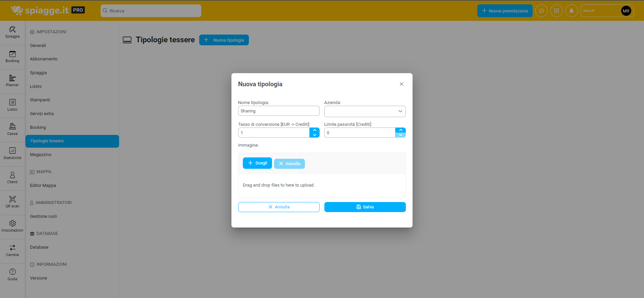The width and height of the screenshot is (644, 298).
Task: Click the Nome tipologia text field
Action: pos(278,111)
